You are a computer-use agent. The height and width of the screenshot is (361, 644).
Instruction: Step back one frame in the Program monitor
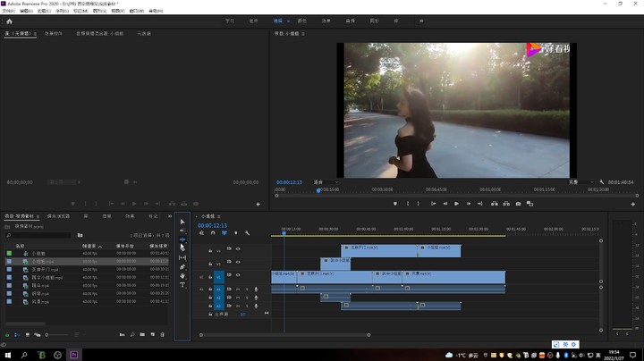pos(445,204)
